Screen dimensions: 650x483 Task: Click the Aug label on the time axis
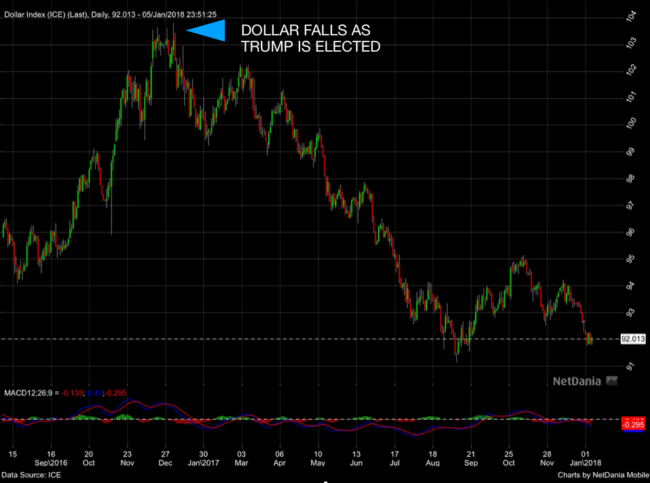click(432, 463)
